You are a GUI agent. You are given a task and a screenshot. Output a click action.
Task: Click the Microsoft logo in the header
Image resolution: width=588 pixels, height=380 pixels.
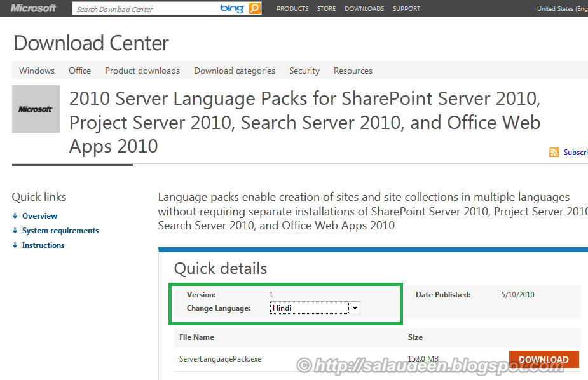pyautogui.click(x=34, y=8)
